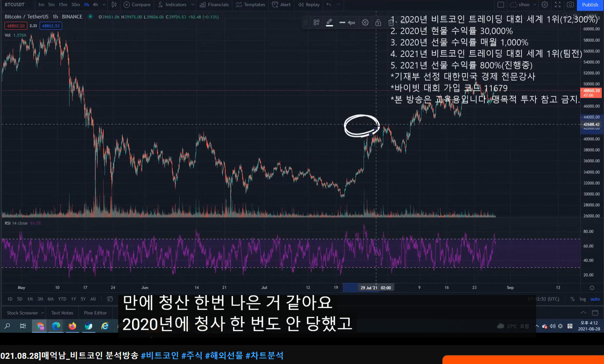Grab the floating toolbar drag handle
Image resolution: width=604 pixels, height=364 pixels.
(306, 23)
